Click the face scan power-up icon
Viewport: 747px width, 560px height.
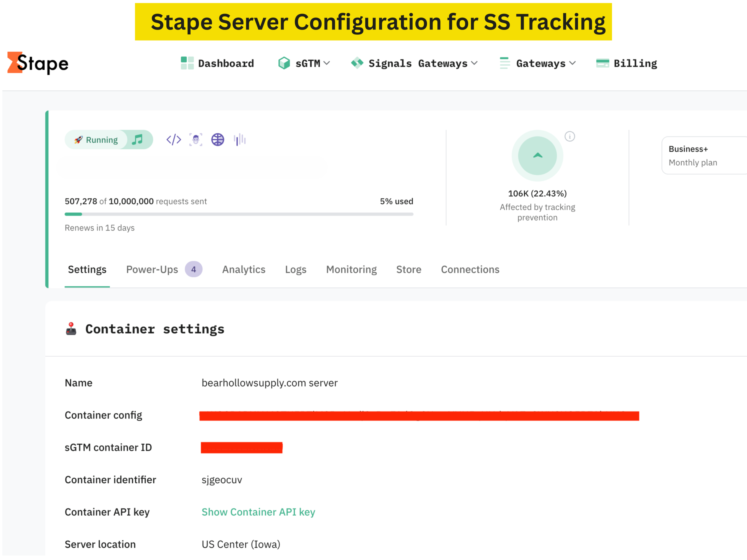(x=196, y=139)
